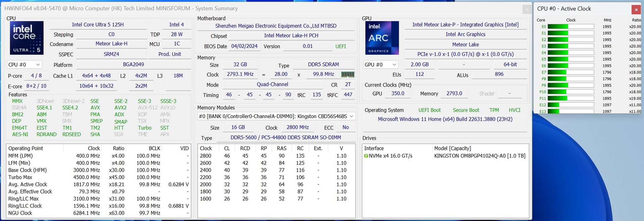This screenshot has height=221, width=644.
Task: Click the Secure Boot status label
Action: coord(466,110)
